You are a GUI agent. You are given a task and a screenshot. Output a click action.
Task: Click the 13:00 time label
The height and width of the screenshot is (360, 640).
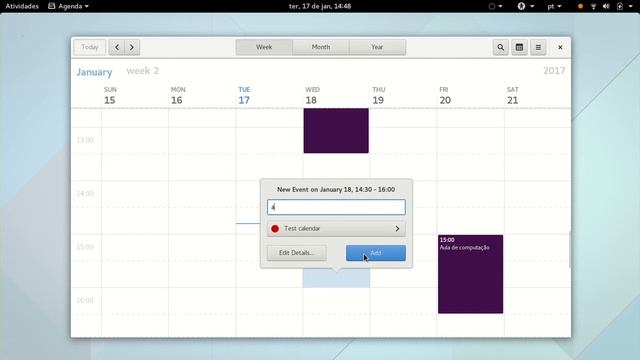click(85, 140)
